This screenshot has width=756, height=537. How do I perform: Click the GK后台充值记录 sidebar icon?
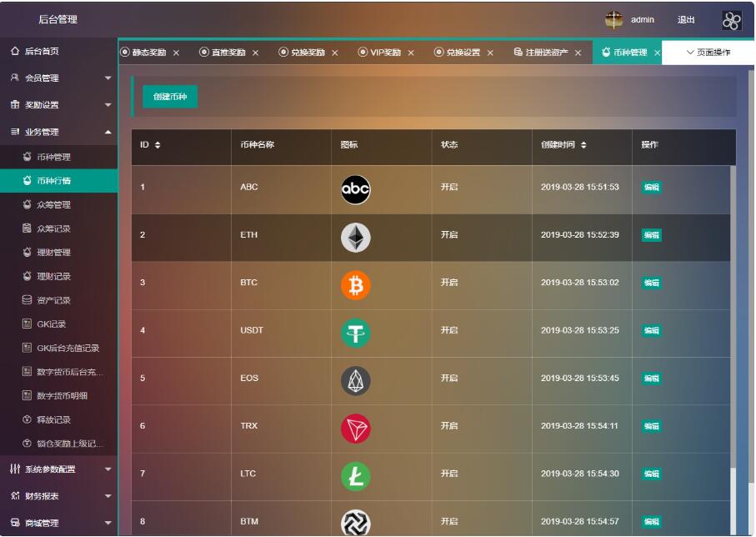[27, 348]
